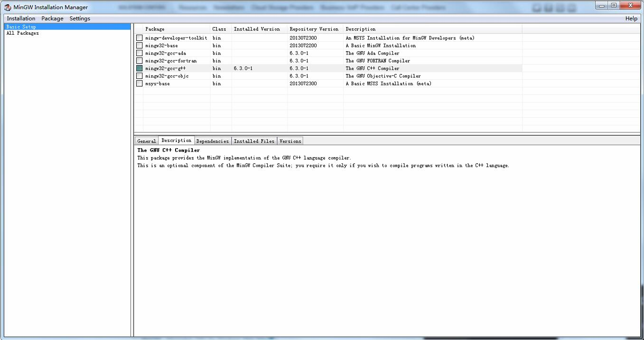Mark the mingw32-base package checkbox
The width and height of the screenshot is (644, 340).
point(140,46)
